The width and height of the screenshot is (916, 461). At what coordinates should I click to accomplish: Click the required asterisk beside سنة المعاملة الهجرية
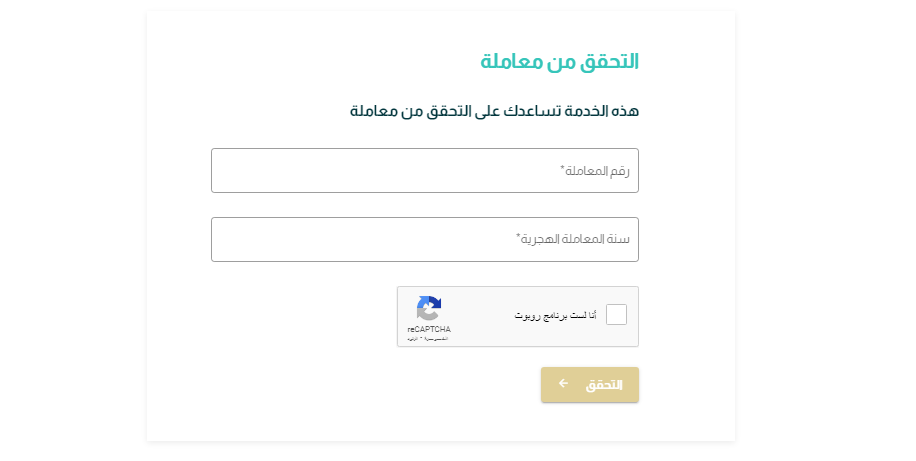pos(518,236)
